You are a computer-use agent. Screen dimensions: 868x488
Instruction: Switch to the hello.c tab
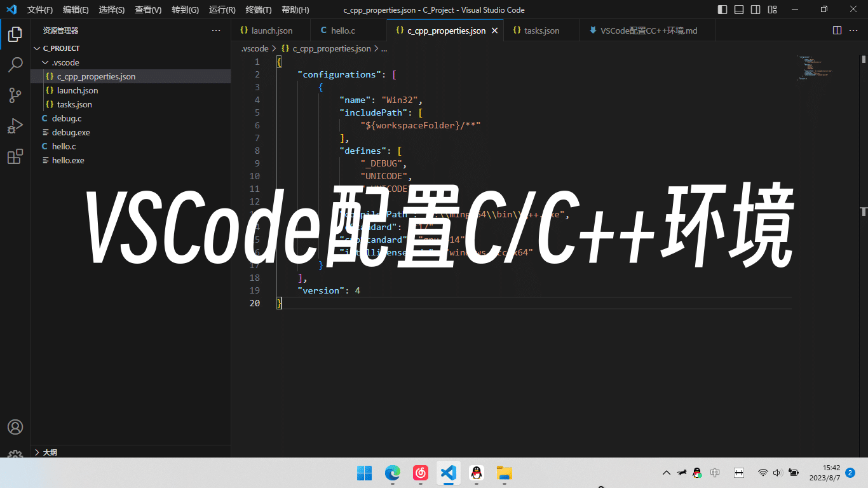pos(343,30)
